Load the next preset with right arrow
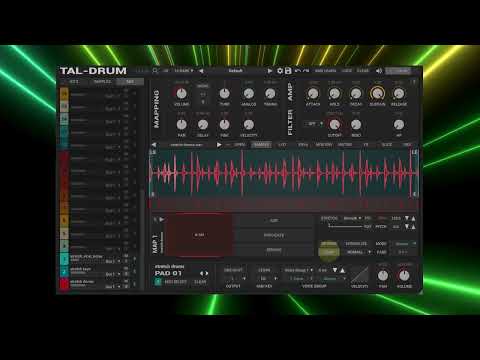Viewport: 480px width, 360px height. (270, 71)
